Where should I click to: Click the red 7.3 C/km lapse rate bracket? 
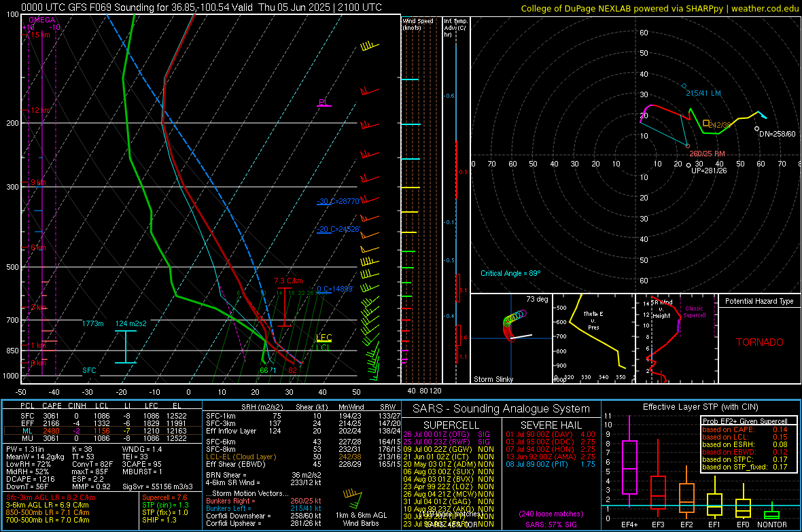[x=284, y=307]
